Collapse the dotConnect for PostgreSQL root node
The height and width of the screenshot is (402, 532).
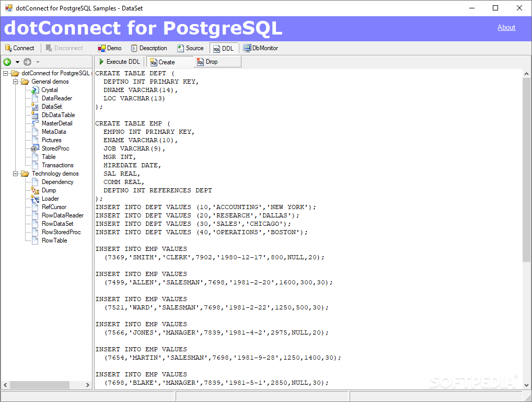click(5, 73)
